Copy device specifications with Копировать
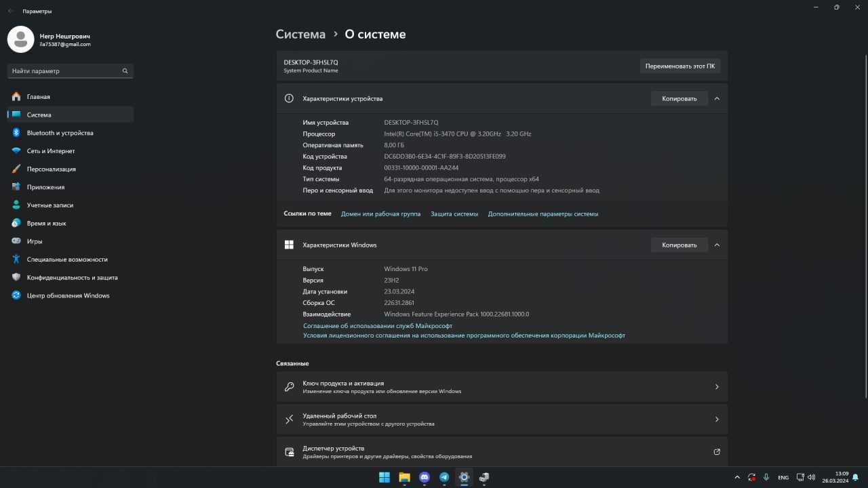This screenshot has width=868, height=488. tap(679, 98)
